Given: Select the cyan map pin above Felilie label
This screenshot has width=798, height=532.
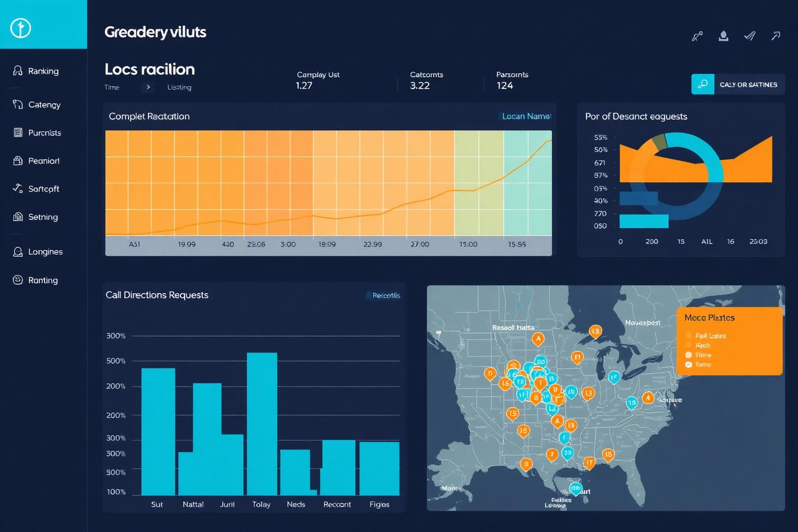Looking at the screenshot, I should [576, 488].
